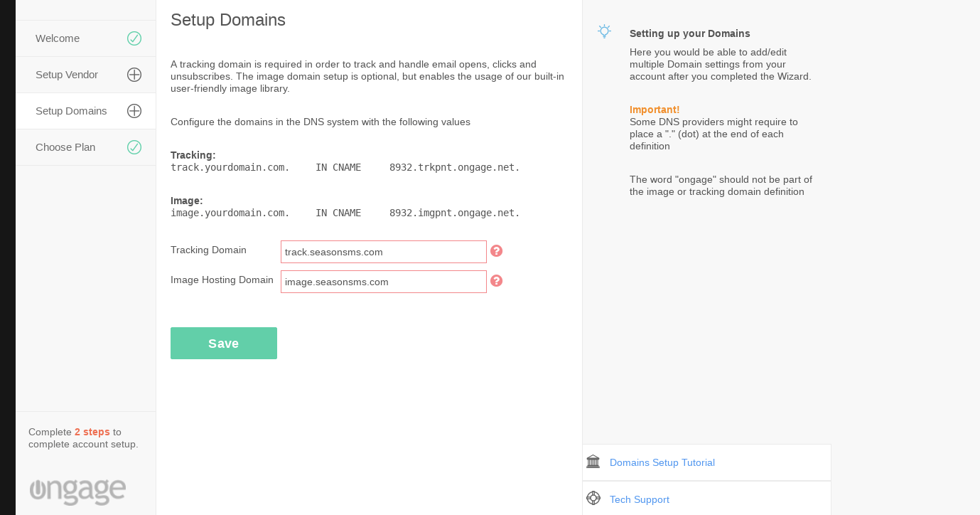Image resolution: width=980 pixels, height=515 pixels.
Task: Click the plus icon beside Setup Domains
Action: (x=134, y=111)
